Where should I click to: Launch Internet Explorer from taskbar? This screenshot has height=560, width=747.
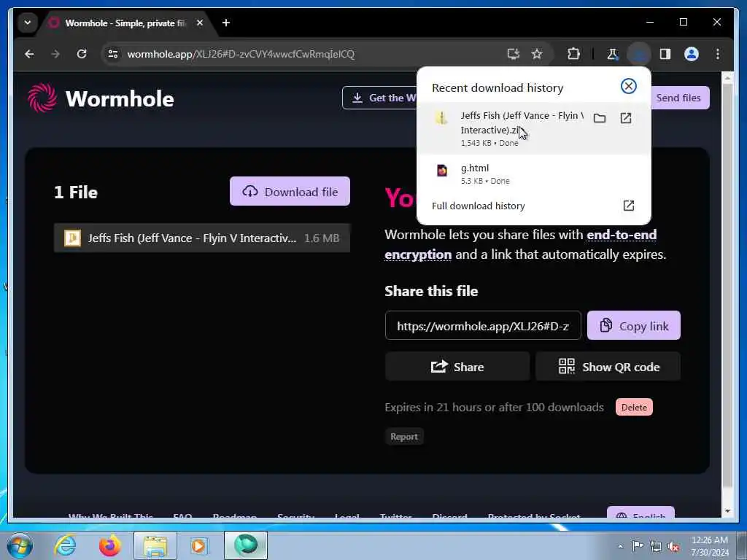click(x=65, y=545)
